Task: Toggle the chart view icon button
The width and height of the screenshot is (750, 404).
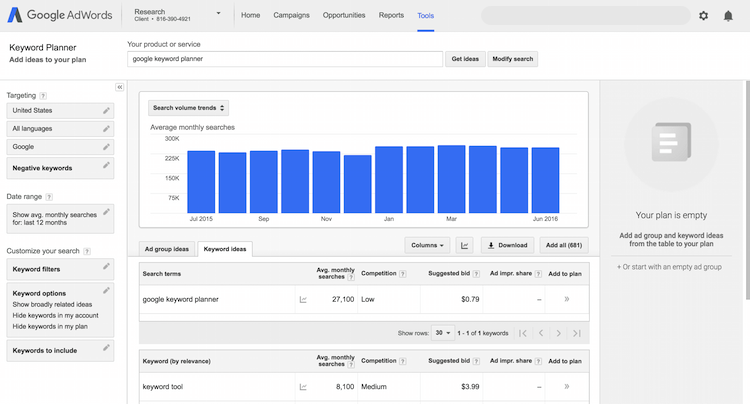Action: point(464,245)
